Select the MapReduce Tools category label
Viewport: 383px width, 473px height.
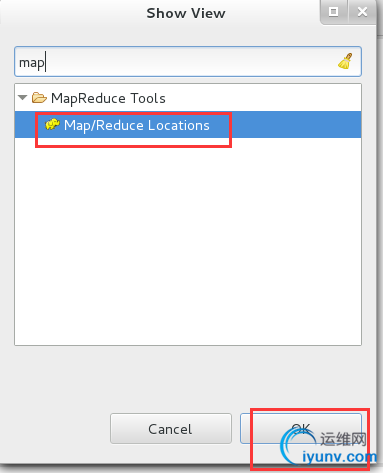coord(108,98)
